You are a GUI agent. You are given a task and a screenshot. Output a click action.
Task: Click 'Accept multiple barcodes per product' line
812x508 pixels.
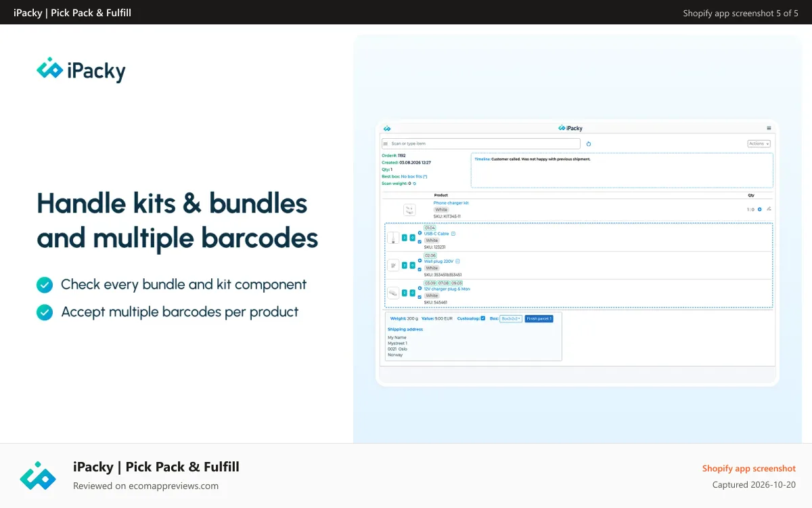[180, 312]
